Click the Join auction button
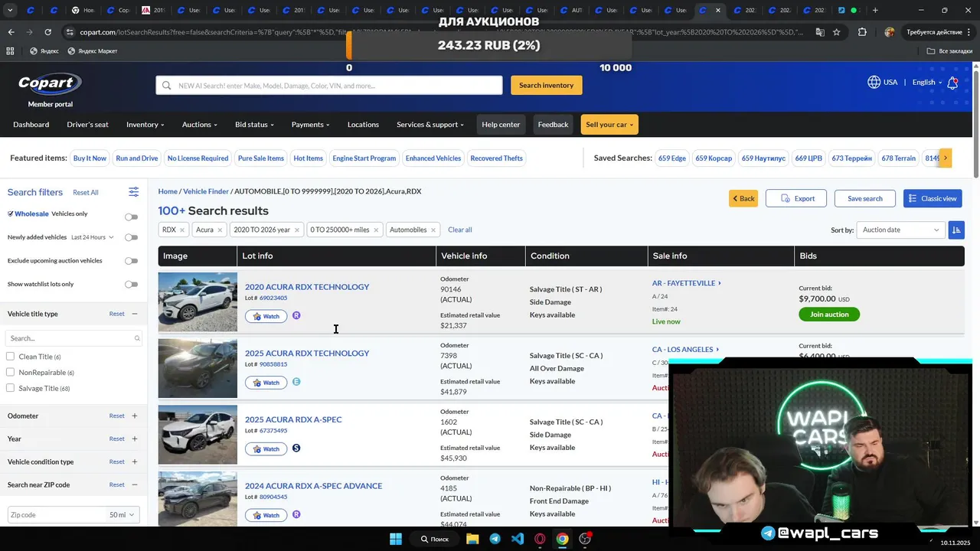Image resolution: width=980 pixels, height=551 pixels. (829, 315)
